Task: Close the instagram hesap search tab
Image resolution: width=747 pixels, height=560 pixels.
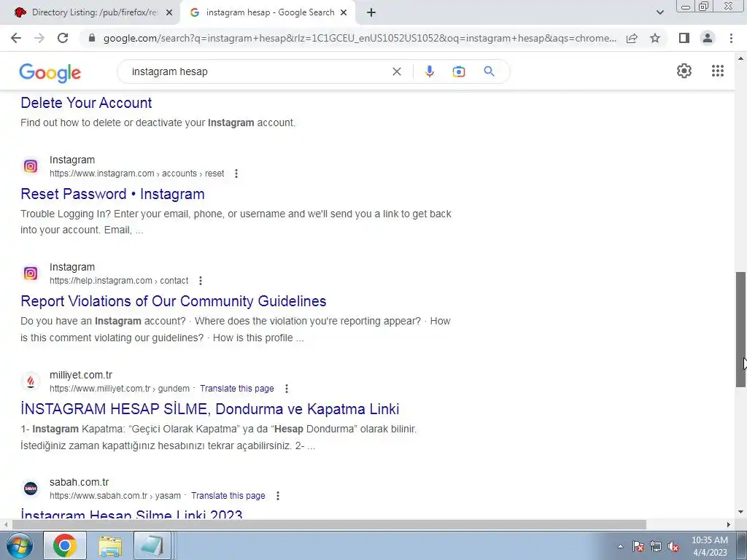Action: click(344, 13)
